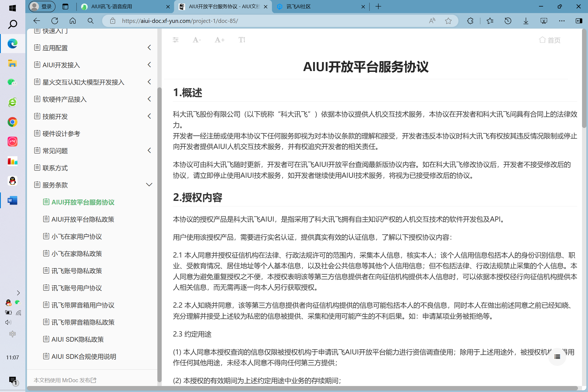Add this page to favorites
The image size is (588, 392).
tap(448, 21)
